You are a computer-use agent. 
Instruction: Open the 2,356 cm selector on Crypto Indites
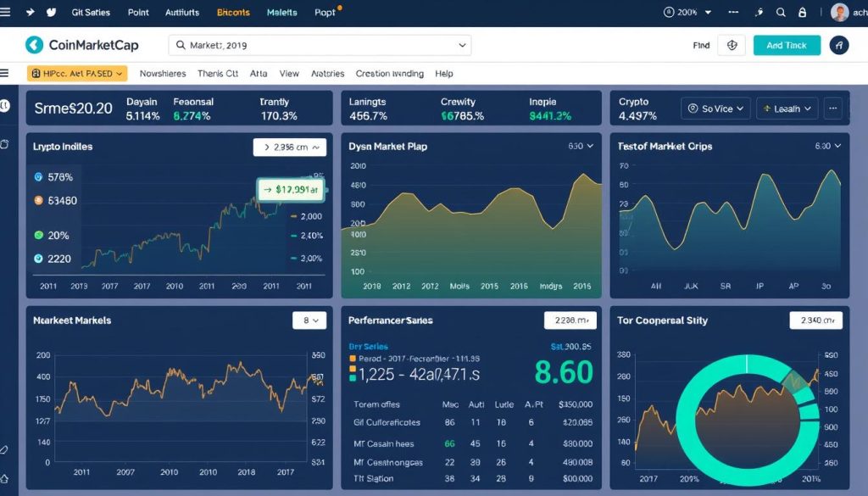point(289,146)
